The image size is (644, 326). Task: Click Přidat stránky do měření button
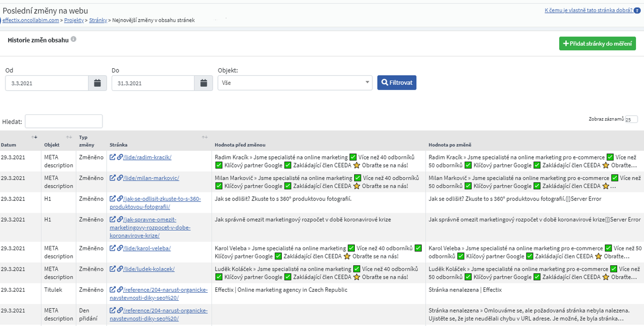point(597,44)
